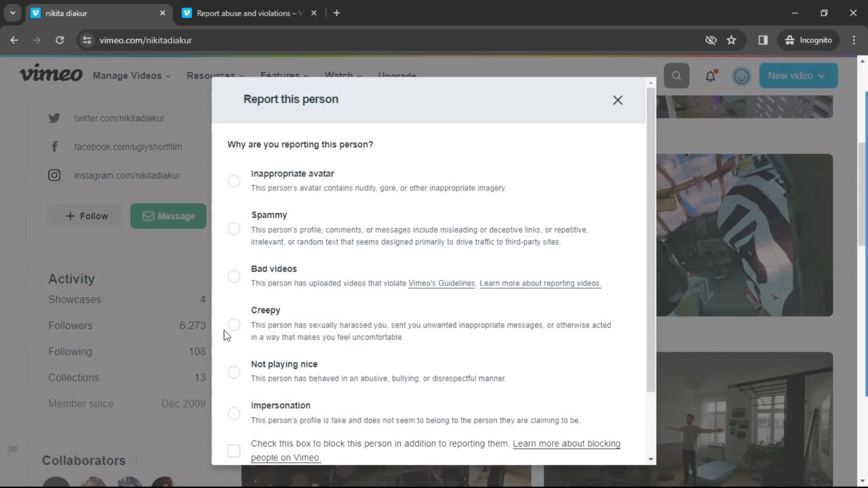Image resolution: width=868 pixels, height=488 pixels.
Task: Select the Impersonation radio option
Action: pyautogui.click(x=234, y=413)
